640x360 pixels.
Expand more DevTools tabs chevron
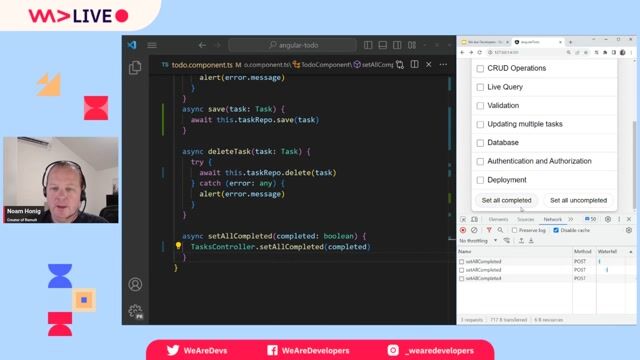[x=571, y=220]
